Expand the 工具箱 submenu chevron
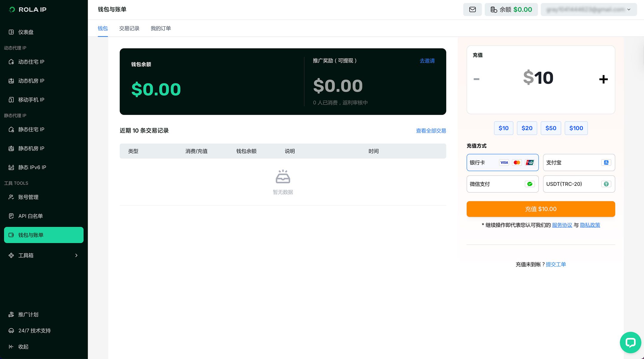Screen dimensions: 644x359 76,255
